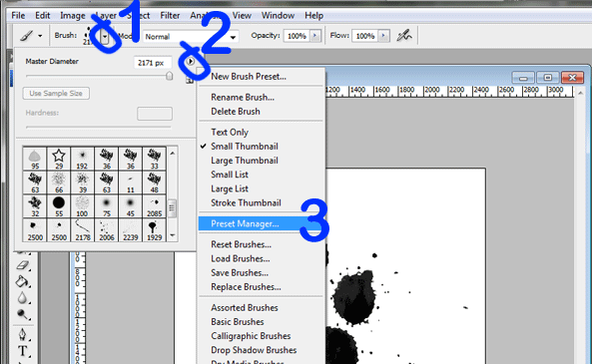Click the Opacity percentage field
The width and height of the screenshot is (592, 364).
[296, 36]
